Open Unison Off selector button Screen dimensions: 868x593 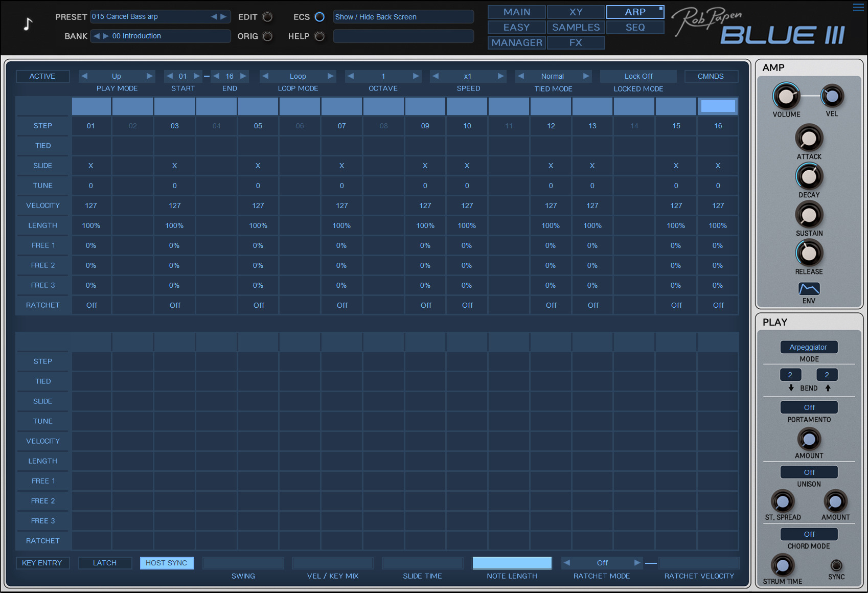click(x=809, y=472)
